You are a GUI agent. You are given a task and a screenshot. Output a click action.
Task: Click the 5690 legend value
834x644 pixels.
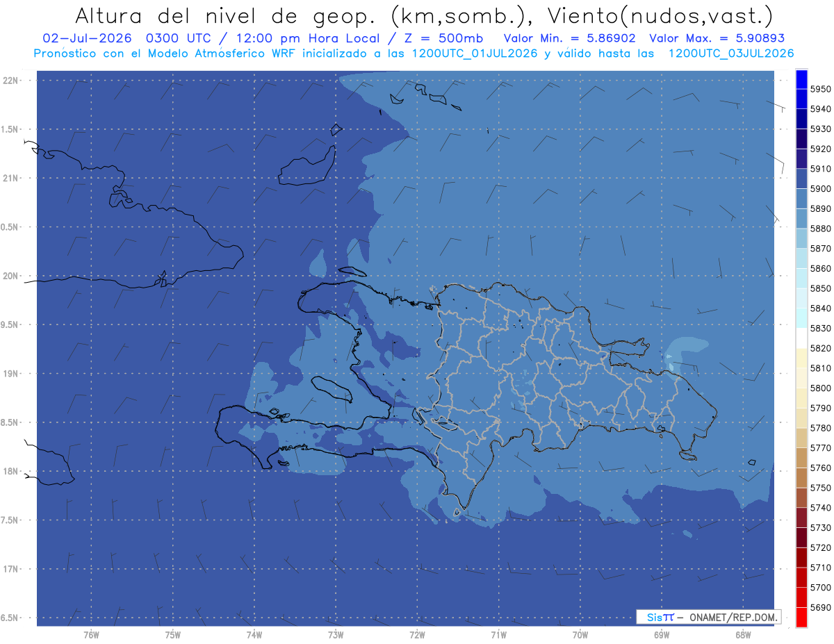[x=820, y=608]
